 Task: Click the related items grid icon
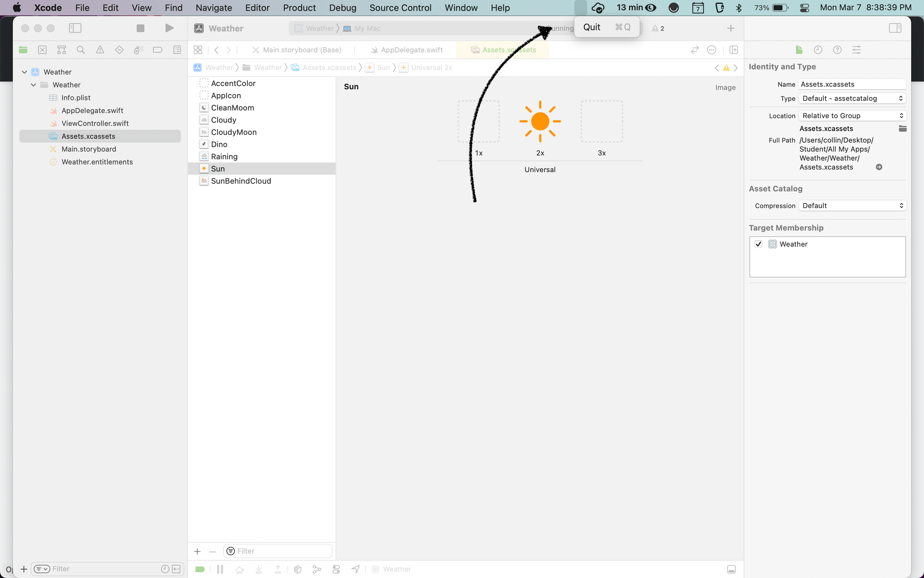tap(198, 50)
